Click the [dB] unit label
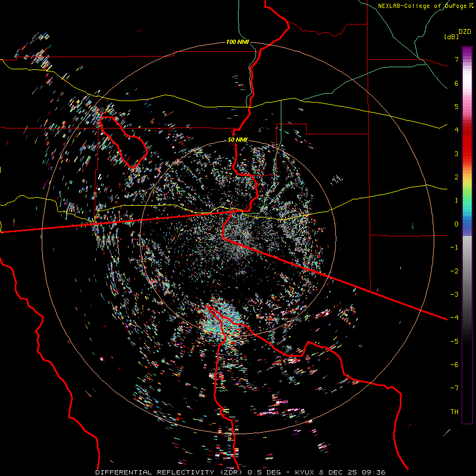Viewport: 476px width, 476px height. [451, 37]
